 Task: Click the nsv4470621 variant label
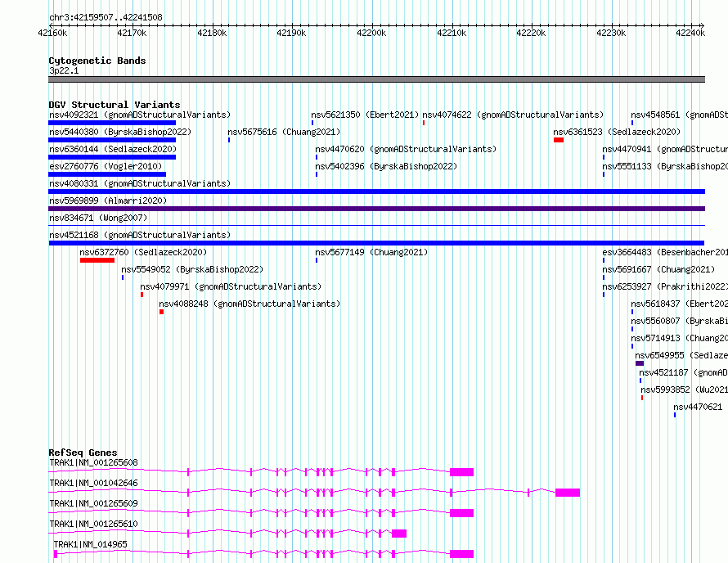(698, 407)
